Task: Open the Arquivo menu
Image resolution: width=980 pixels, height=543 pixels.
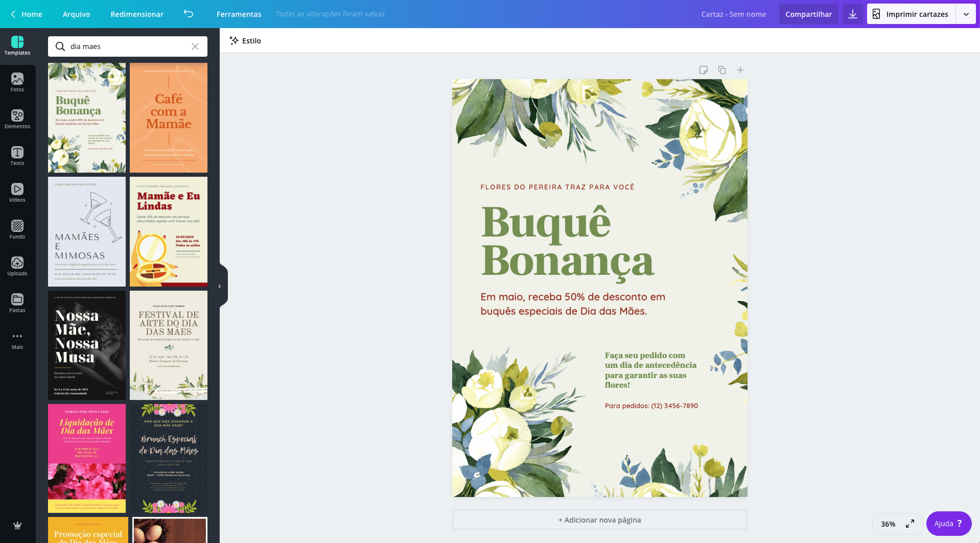Action: pos(76,14)
